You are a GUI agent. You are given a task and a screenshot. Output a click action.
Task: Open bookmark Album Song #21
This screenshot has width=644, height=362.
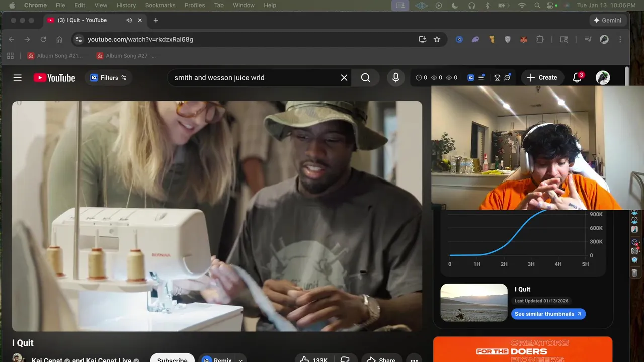point(55,56)
